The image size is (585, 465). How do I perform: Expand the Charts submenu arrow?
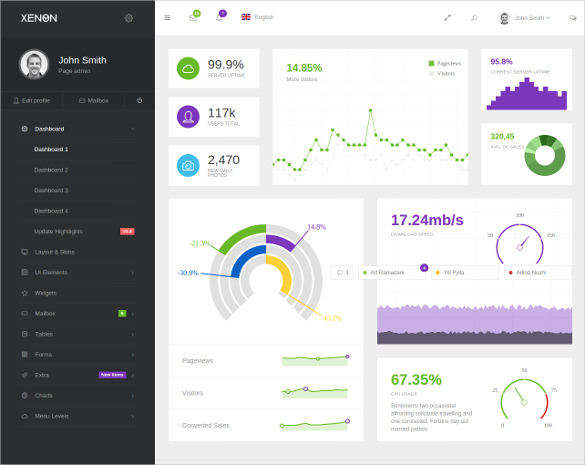(x=132, y=396)
